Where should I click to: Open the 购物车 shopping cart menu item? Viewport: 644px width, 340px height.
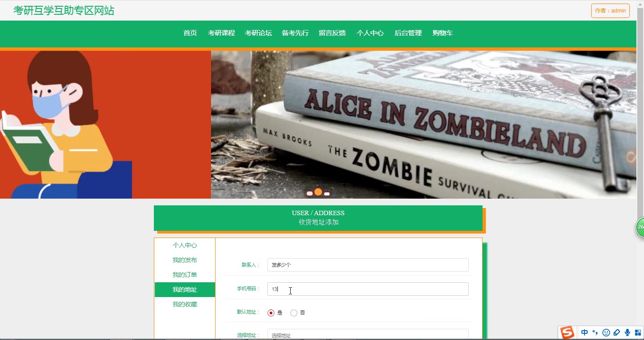(443, 33)
